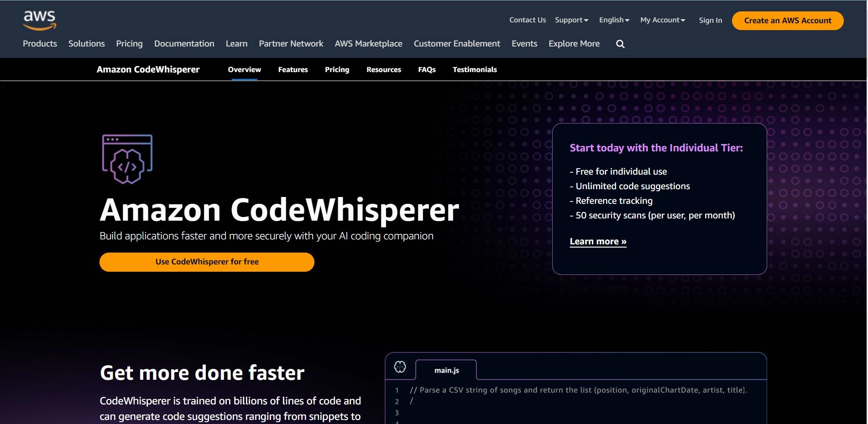The height and width of the screenshot is (424, 868).
Task: Click Create an AWS Account
Action: (787, 21)
